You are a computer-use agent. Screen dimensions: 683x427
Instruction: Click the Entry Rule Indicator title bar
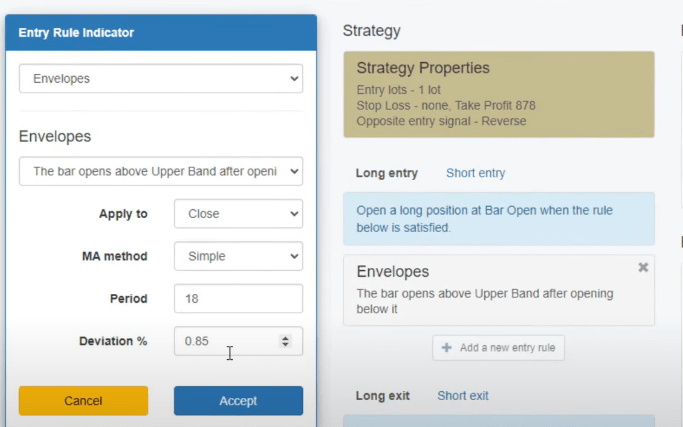click(x=160, y=32)
